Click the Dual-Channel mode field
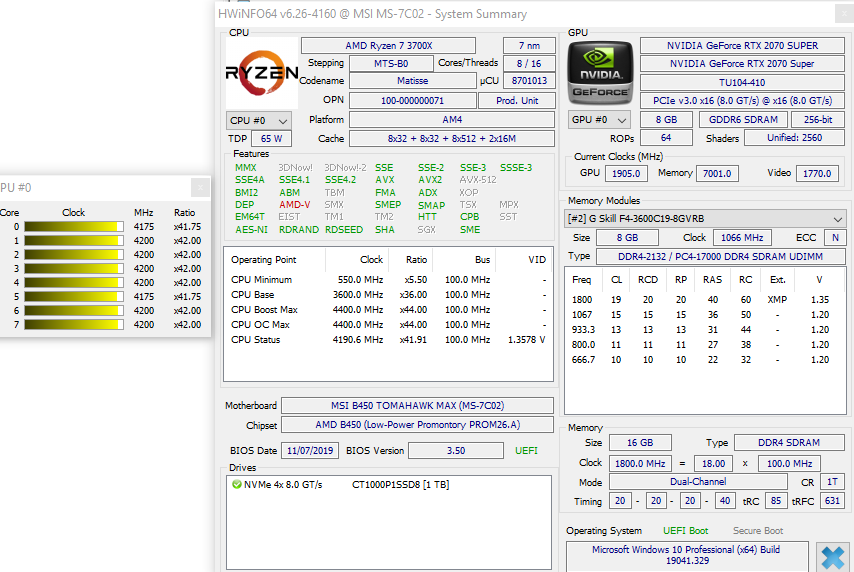The height and width of the screenshot is (572, 854). (x=698, y=482)
